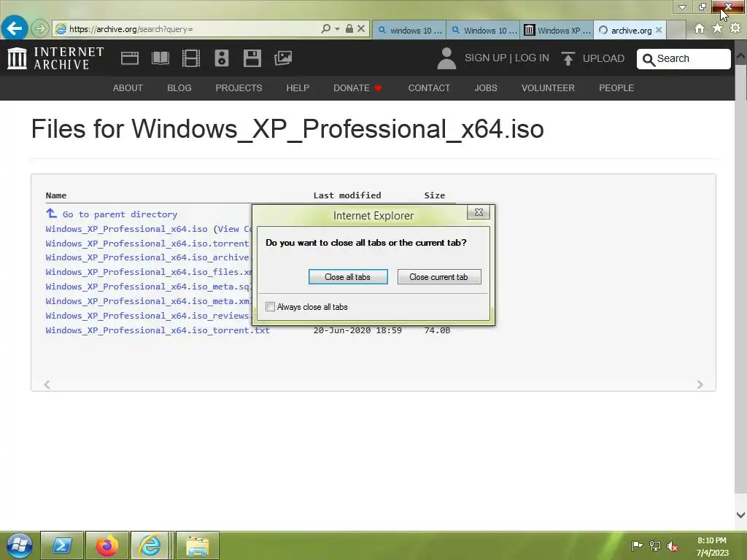Open the iso_files.xml file link
Image resolution: width=747 pixels, height=560 pixels.
click(149, 272)
